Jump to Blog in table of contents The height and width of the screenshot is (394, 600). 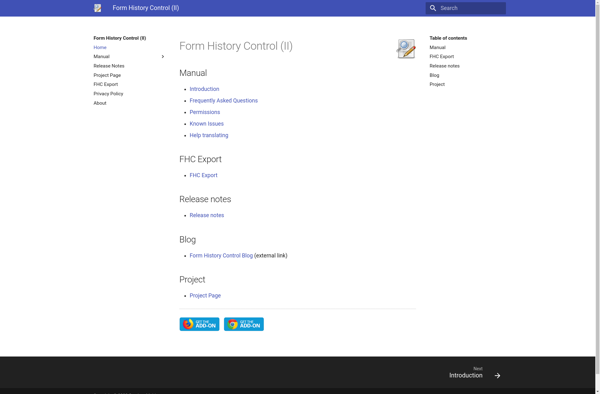pos(434,75)
